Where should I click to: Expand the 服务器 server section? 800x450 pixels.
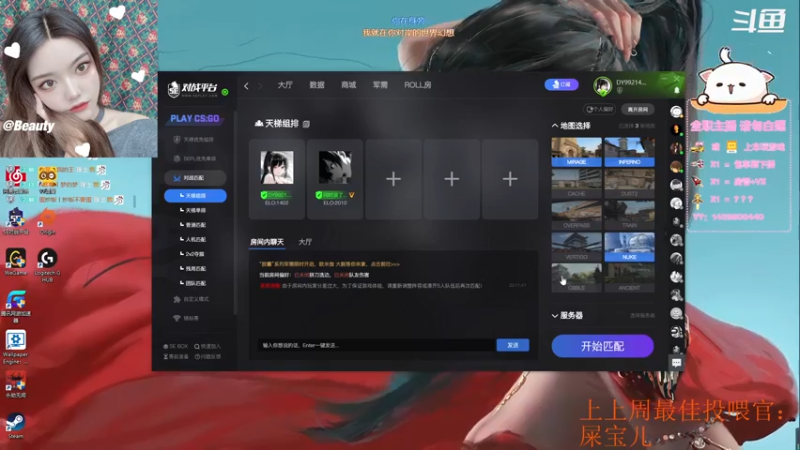pos(555,316)
